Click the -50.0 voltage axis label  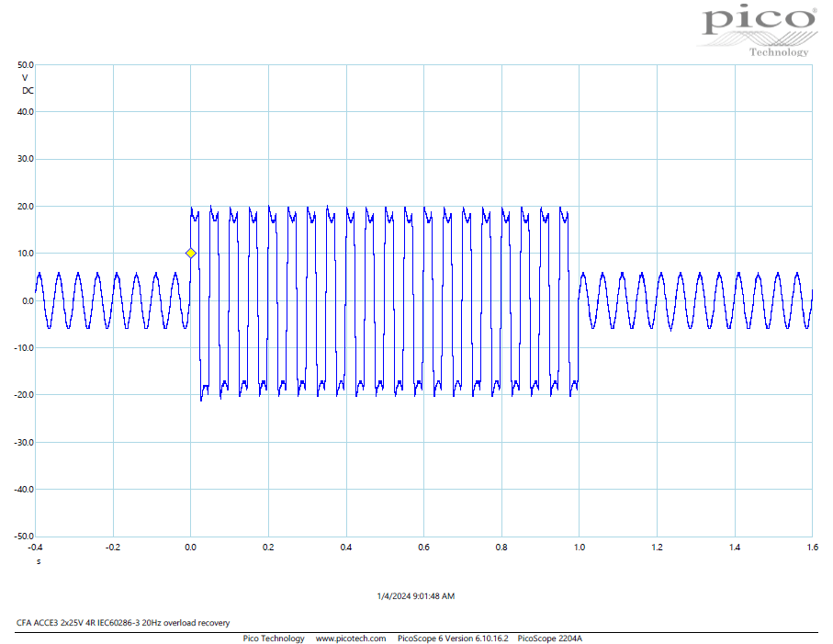tap(24, 537)
